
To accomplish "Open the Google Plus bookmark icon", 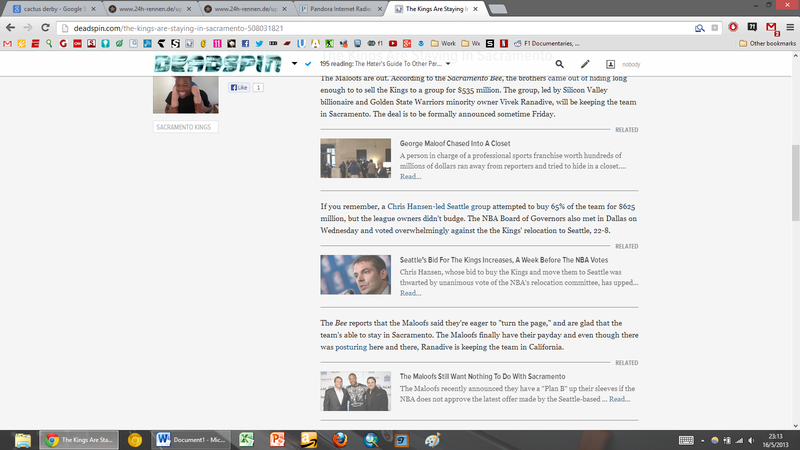I will point(407,43).
